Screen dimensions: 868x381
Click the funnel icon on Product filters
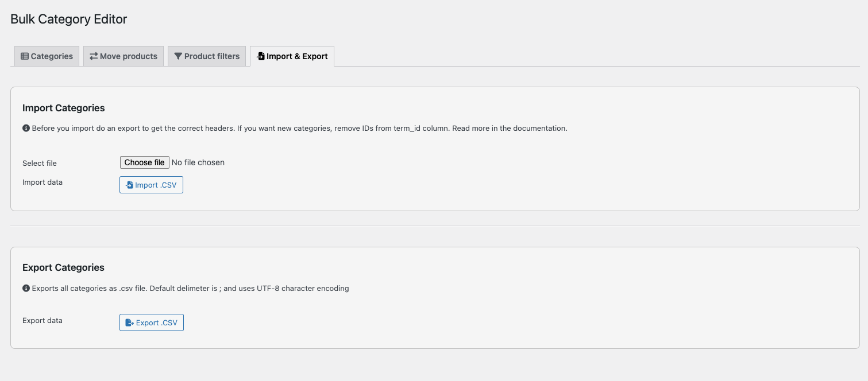tap(178, 56)
